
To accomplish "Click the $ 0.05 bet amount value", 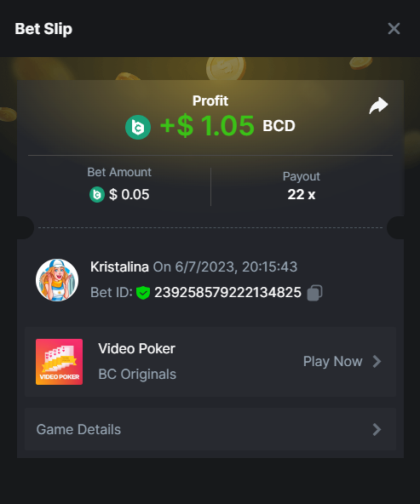I will [x=129, y=194].
